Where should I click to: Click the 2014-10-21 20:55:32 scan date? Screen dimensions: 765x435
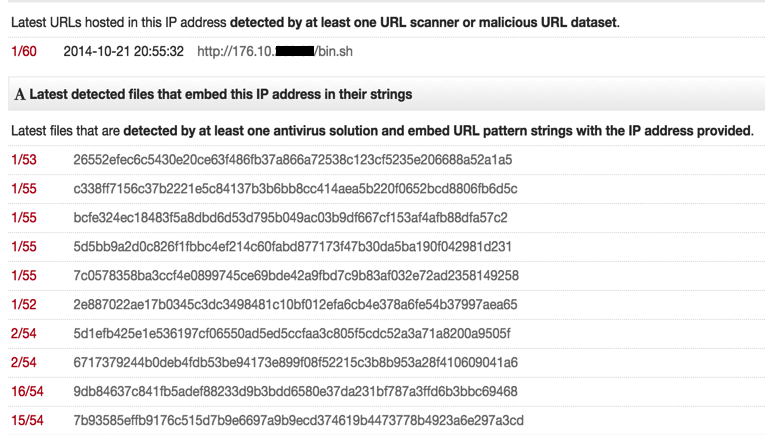[123, 51]
